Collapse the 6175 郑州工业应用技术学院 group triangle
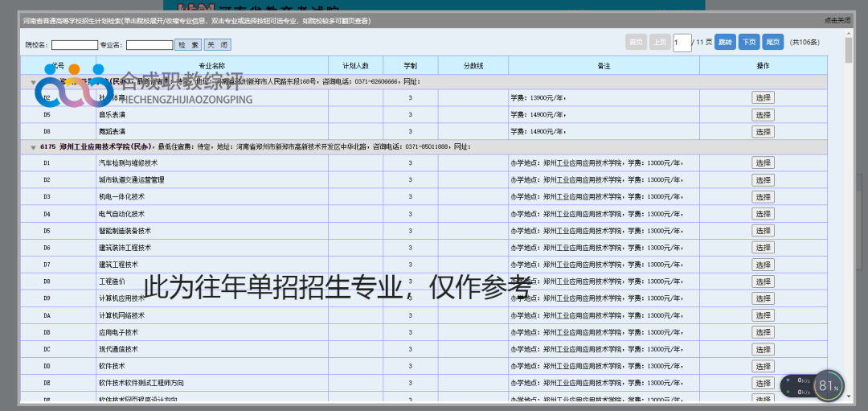Image resolution: width=868 pixels, height=411 pixels. (33, 147)
